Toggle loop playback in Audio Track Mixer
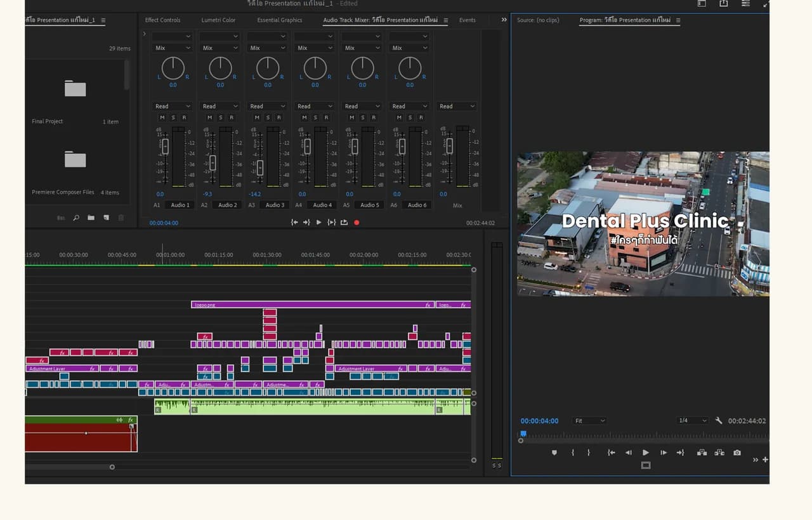This screenshot has width=812, height=520. [x=344, y=223]
